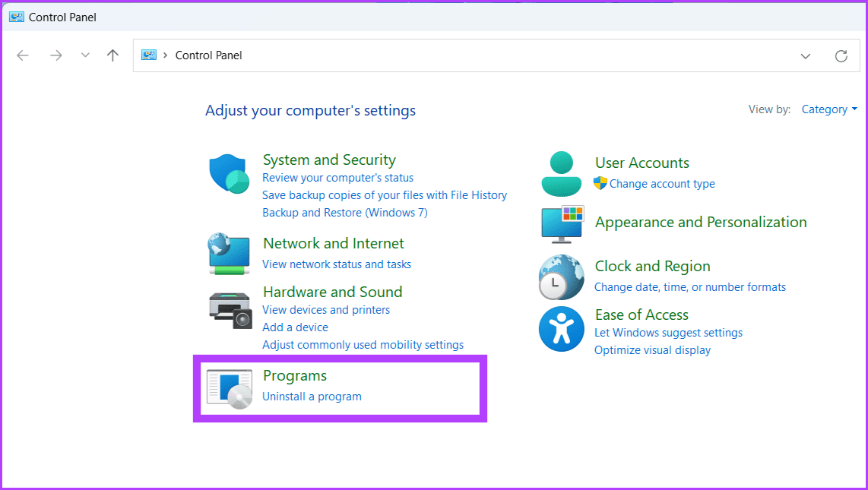Open the 'View by' Category dropdown
The image size is (868, 490).
point(829,109)
